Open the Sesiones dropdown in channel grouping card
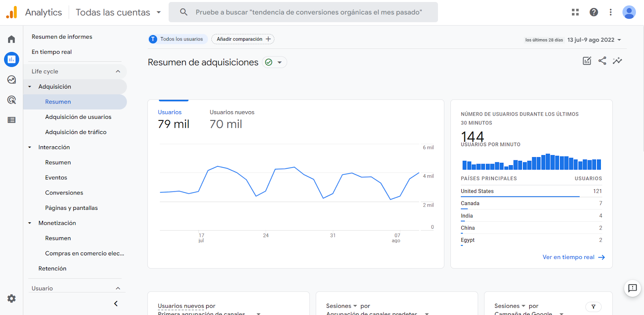 coord(342,306)
